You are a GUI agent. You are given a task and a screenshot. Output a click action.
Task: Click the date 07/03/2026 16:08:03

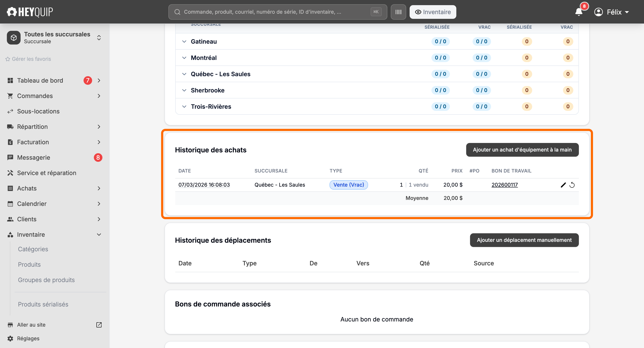[204, 185]
